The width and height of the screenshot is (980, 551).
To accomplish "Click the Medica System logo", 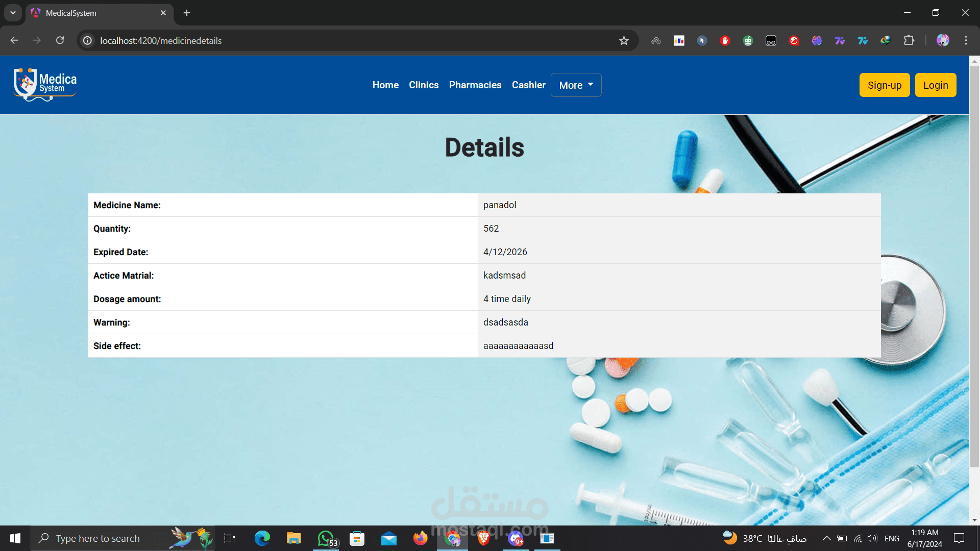I will point(45,85).
